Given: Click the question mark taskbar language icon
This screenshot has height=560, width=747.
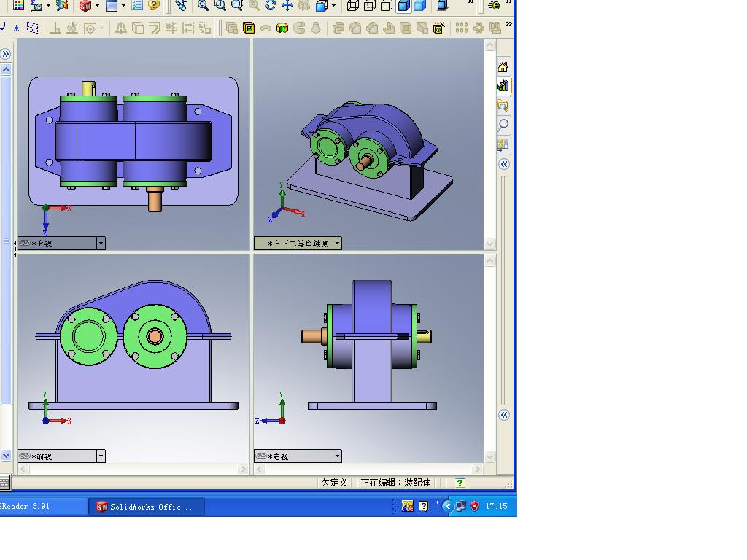Looking at the screenshot, I should pos(424,506).
